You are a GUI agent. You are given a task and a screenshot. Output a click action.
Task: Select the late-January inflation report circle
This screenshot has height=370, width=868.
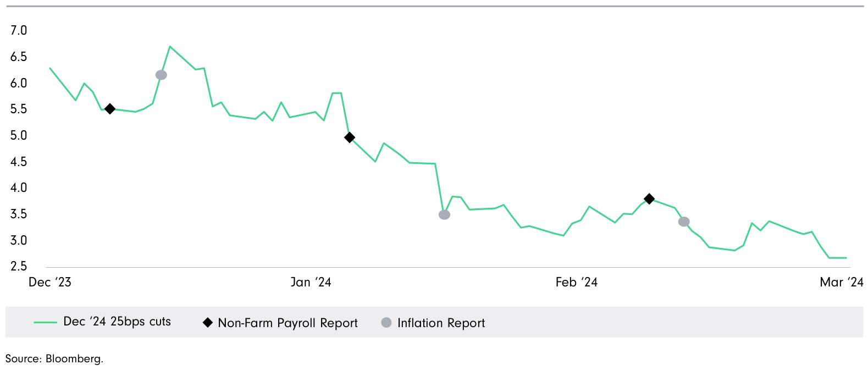(x=445, y=214)
